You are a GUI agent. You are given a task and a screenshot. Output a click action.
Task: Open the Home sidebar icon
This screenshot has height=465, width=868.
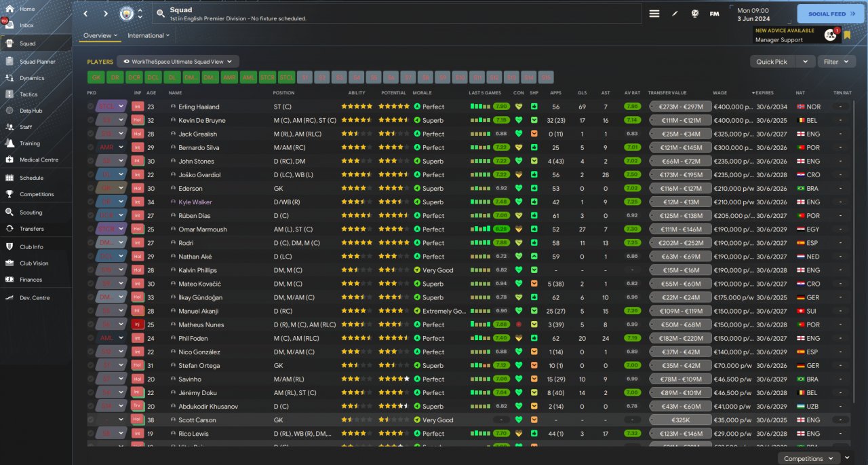click(10, 9)
